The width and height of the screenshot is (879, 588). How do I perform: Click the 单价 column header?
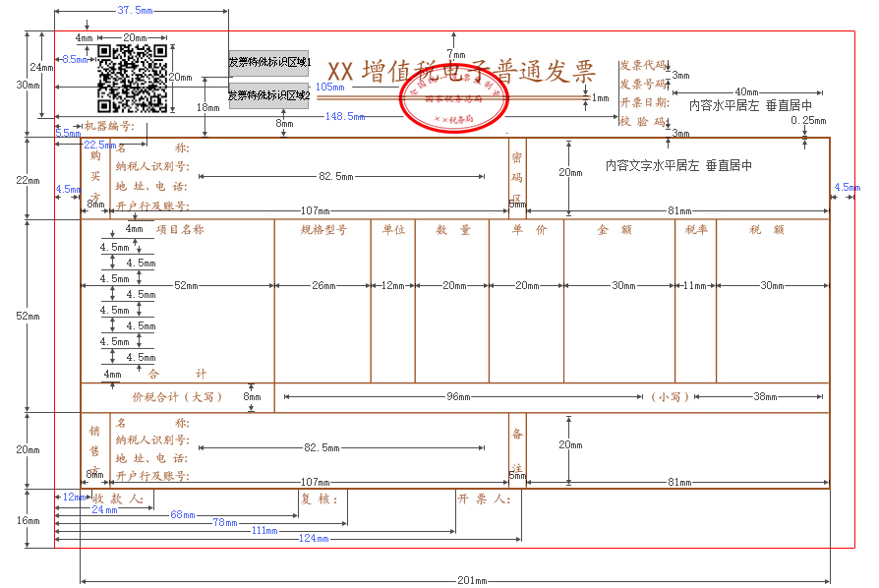pos(529,229)
